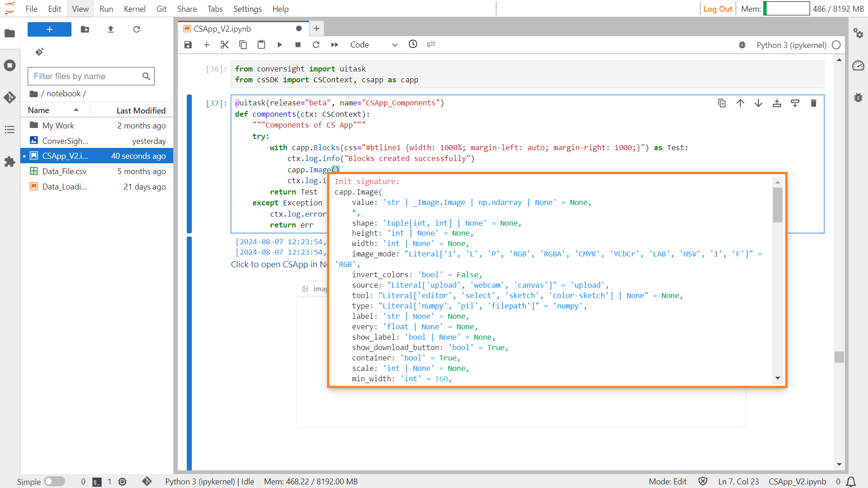The image size is (868, 488).
Task: Open a new launcher tab with plus
Action: (x=317, y=29)
